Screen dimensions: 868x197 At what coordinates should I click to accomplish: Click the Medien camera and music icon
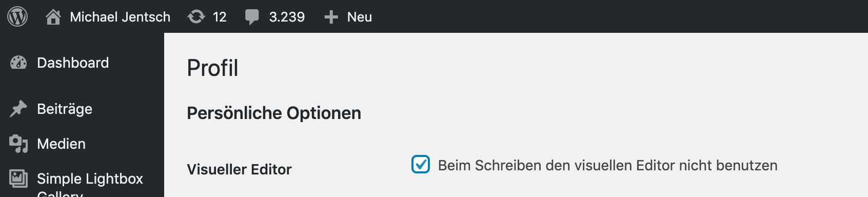(x=18, y=144)
